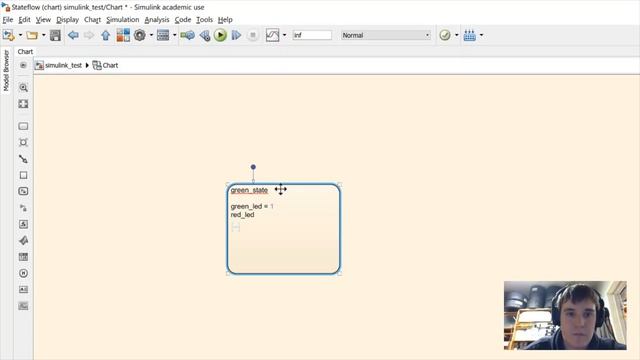
Task: Open the Model Explorer icon
Action: point(163,35)
